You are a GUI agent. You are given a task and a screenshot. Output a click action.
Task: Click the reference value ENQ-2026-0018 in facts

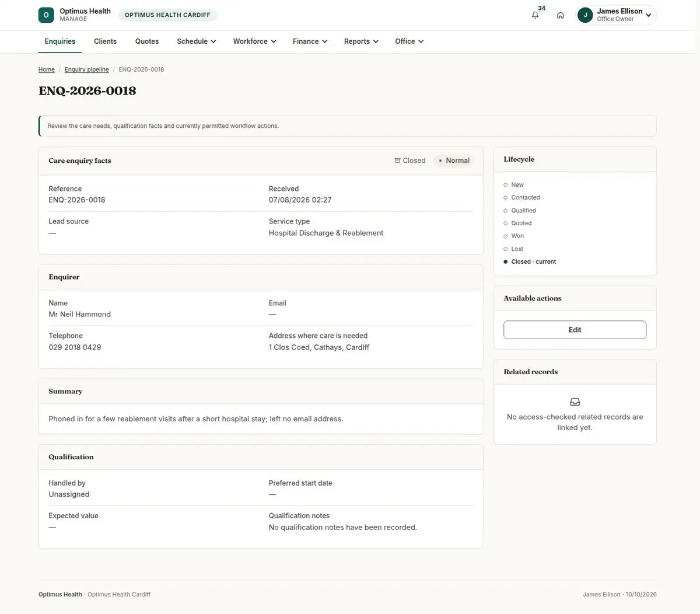pyautogui.click(x=77, y=200)
